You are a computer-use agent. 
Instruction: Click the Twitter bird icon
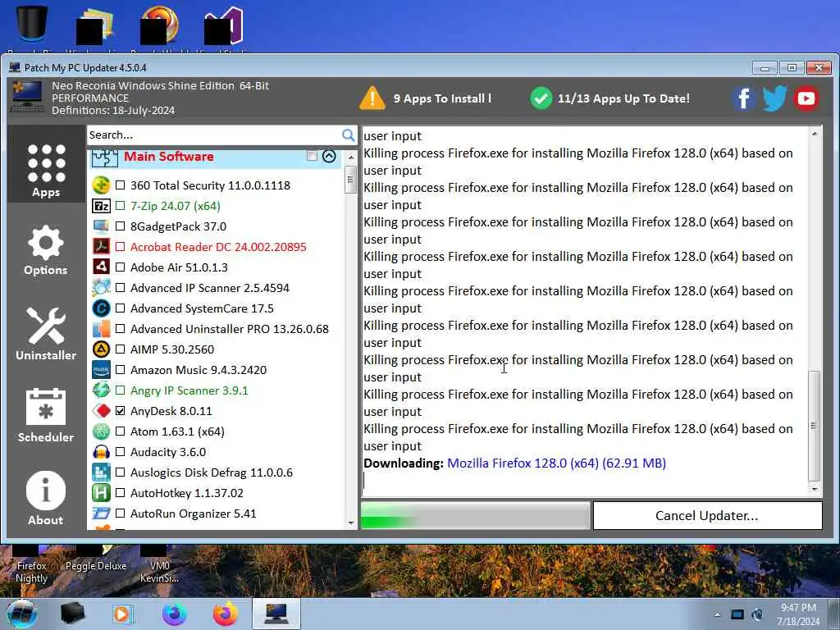(774, 98)
